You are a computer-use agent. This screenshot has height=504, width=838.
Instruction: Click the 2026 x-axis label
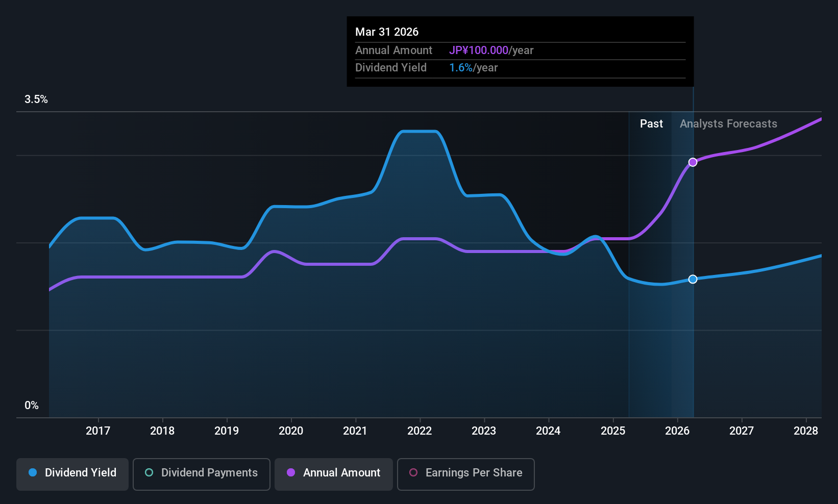click(x=677, y=431)
